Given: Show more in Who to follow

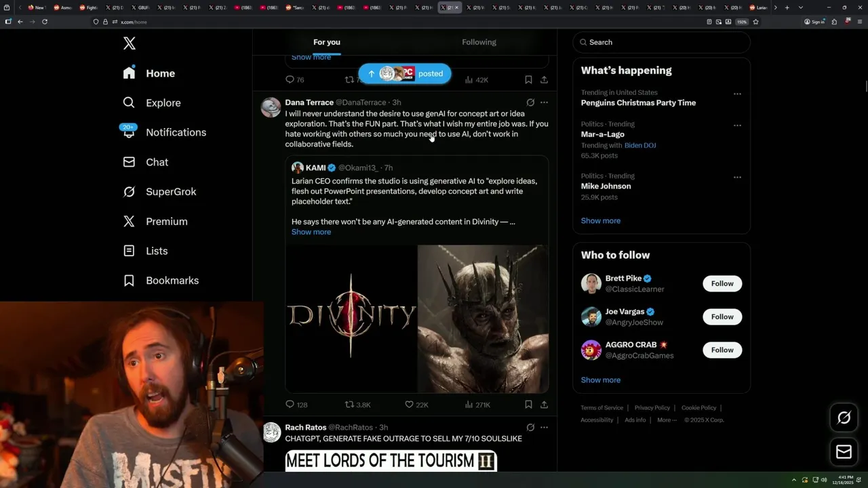Looking at the screenshot, I should point(600,380).
